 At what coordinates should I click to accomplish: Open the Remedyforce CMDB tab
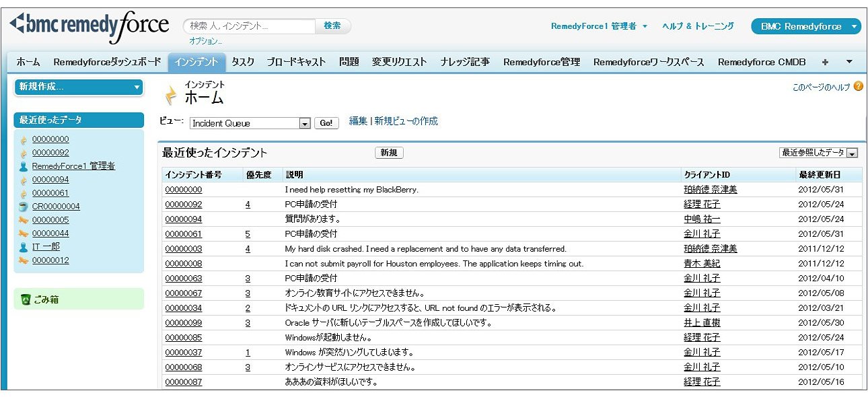(x=762, y=62)
